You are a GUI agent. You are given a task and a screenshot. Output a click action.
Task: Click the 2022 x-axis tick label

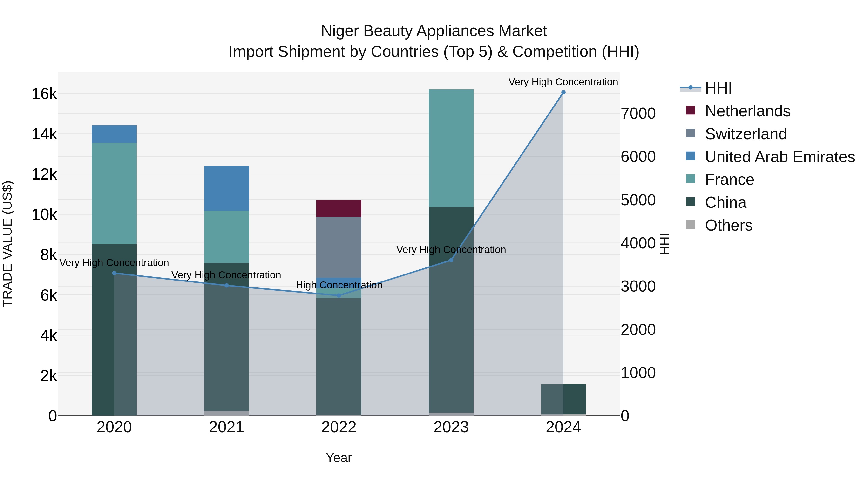pos(339,427)
